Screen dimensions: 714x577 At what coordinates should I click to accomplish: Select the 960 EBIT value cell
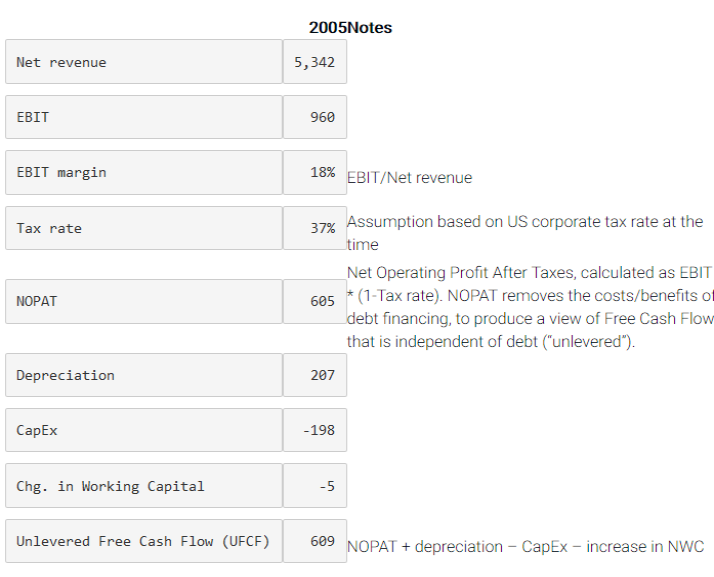[315, 117]
